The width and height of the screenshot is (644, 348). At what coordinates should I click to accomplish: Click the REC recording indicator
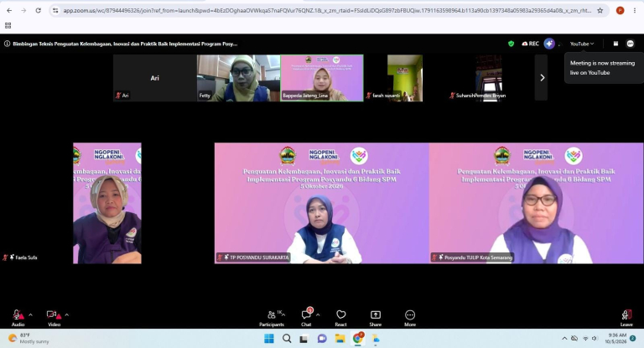click(530, 44)
